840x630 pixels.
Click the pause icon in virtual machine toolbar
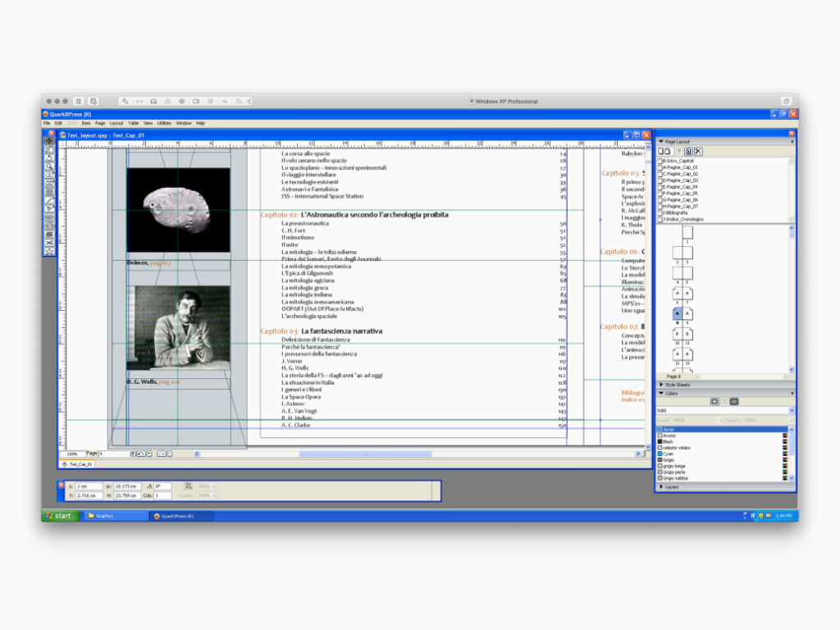[79, 101]
